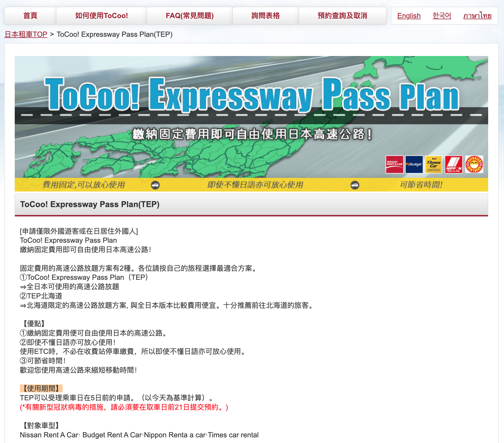Click the ToCoo! Expressway Pass Plan(TEP) section header

(90, 204)
